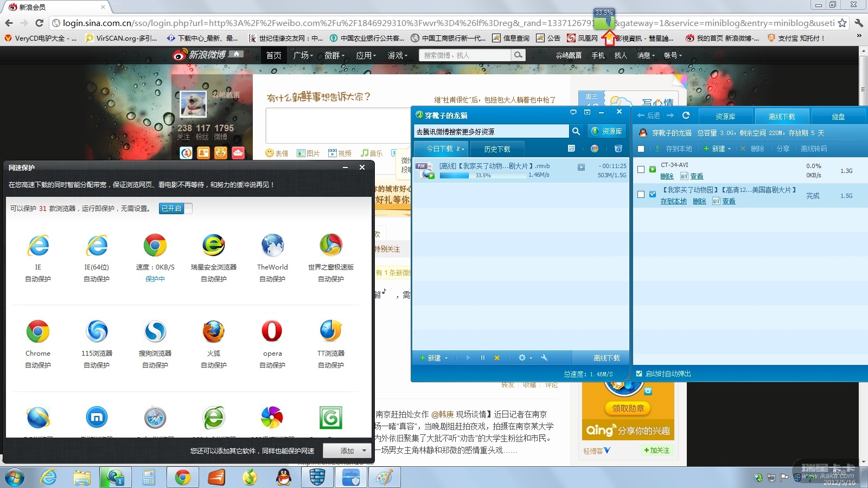
Task: Select the Firefox (火狐) browser icon
Action: [213, 332]
